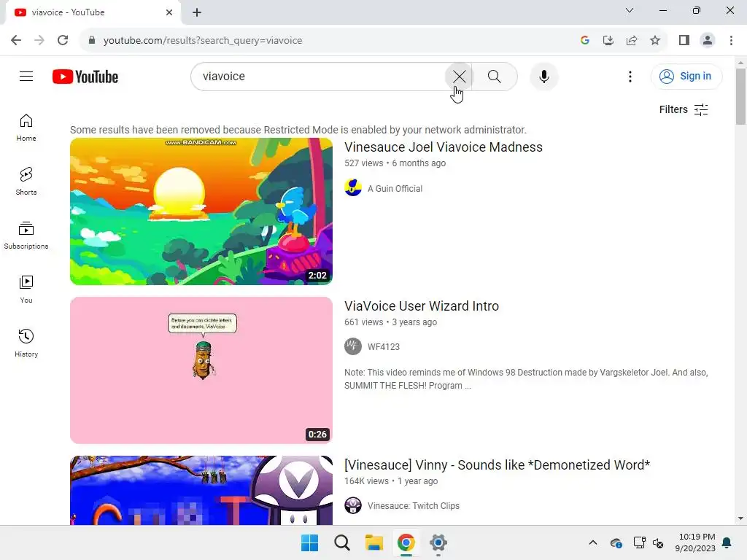Click the Restricted Mode notice text
747x560 pixels.
(298, 130)
